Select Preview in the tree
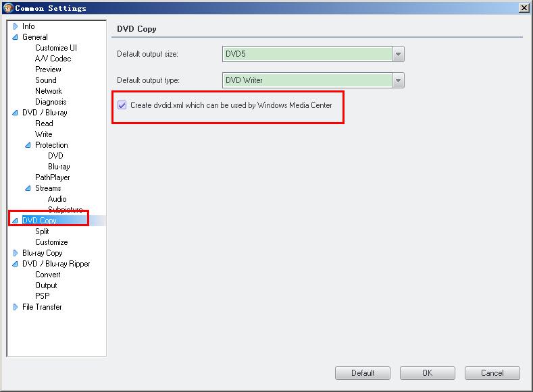533x392 pixels. click(48, 69)
